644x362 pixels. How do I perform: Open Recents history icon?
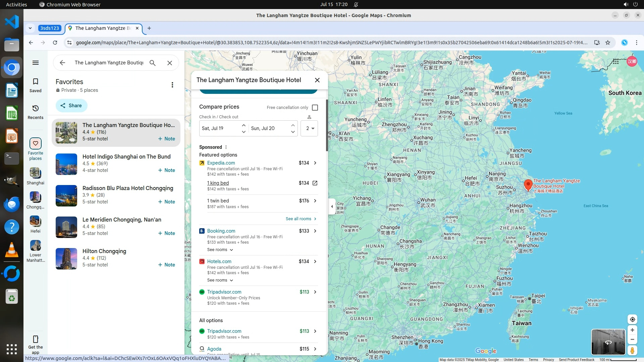click(x=36, y=109)
